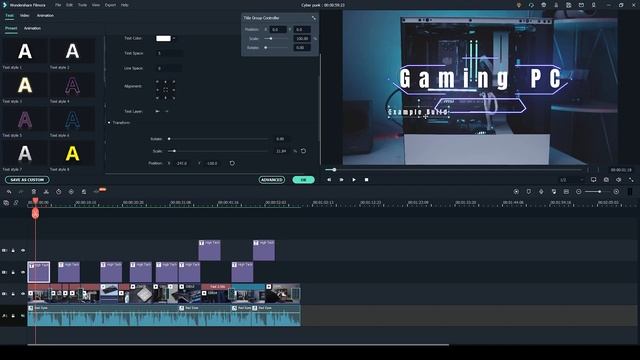Click the Transform Rotate slider

(218, 139)
